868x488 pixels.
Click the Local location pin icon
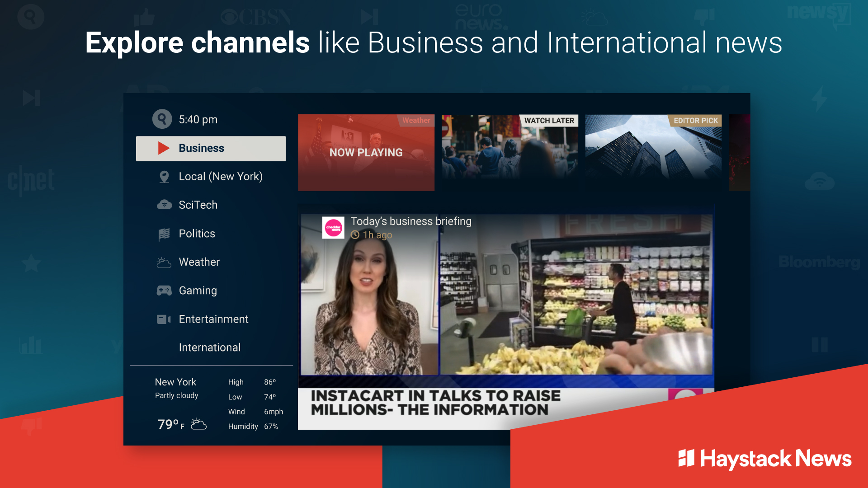[x=164, y=177]
